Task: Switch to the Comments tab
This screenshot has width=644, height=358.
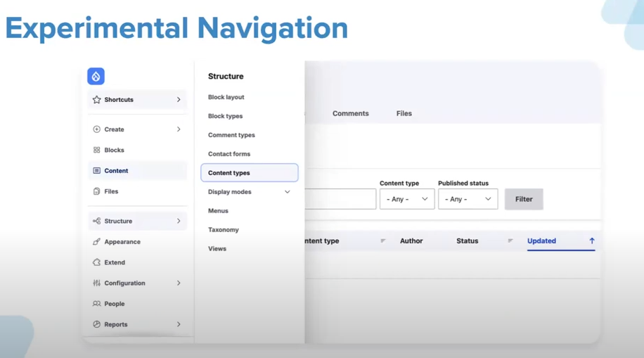Action: pyautogui.click(x=350, y=113)
